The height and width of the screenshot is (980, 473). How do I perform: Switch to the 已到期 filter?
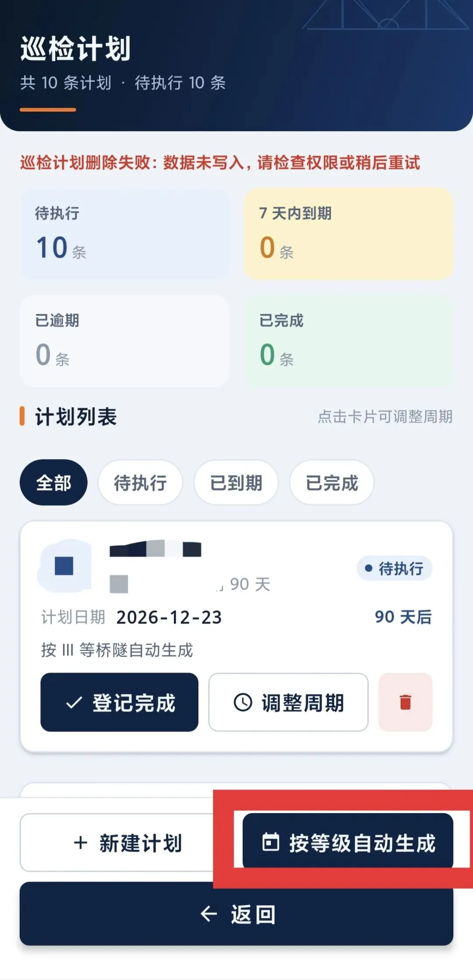point(236,483)
